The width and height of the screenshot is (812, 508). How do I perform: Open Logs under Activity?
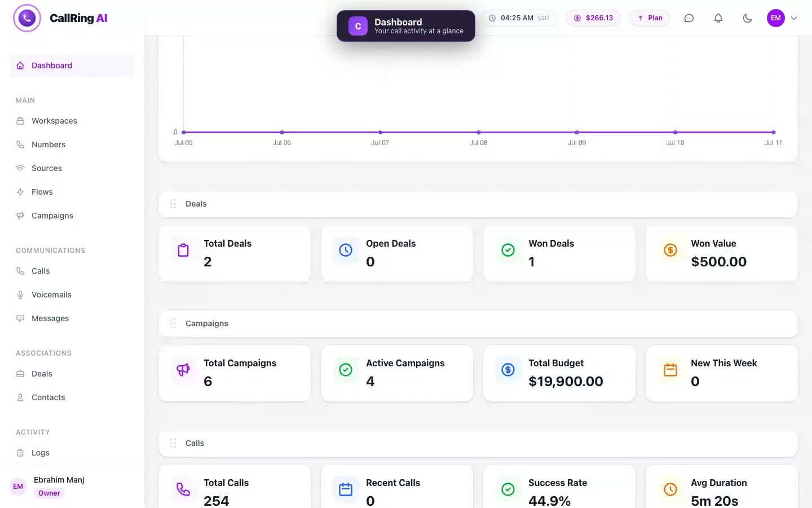(x=72, y=453)
